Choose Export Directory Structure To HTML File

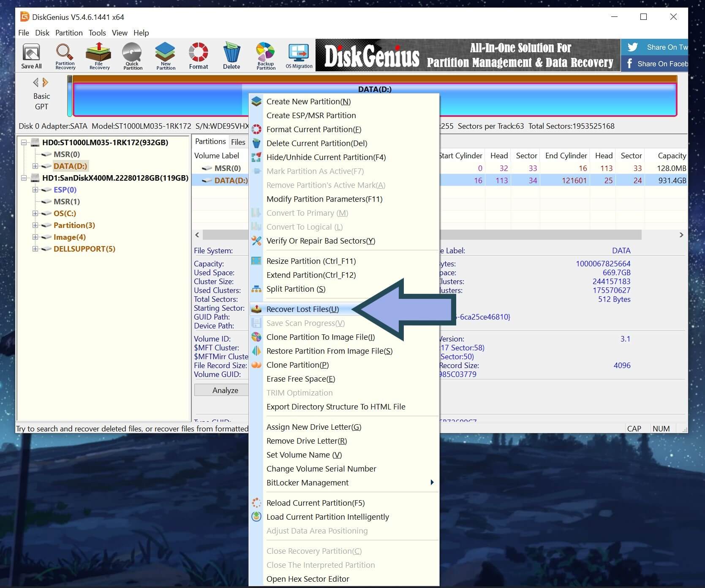pyautogui.click(x=336, y=406)
